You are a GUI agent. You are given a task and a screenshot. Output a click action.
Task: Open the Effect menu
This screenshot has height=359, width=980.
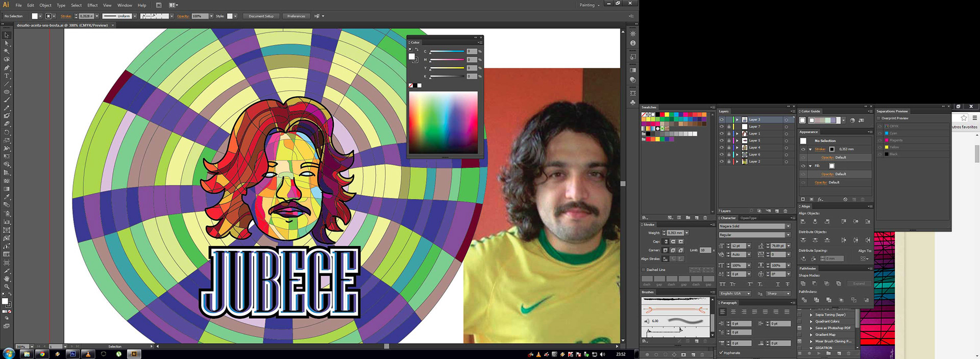(x=92, y=5)
